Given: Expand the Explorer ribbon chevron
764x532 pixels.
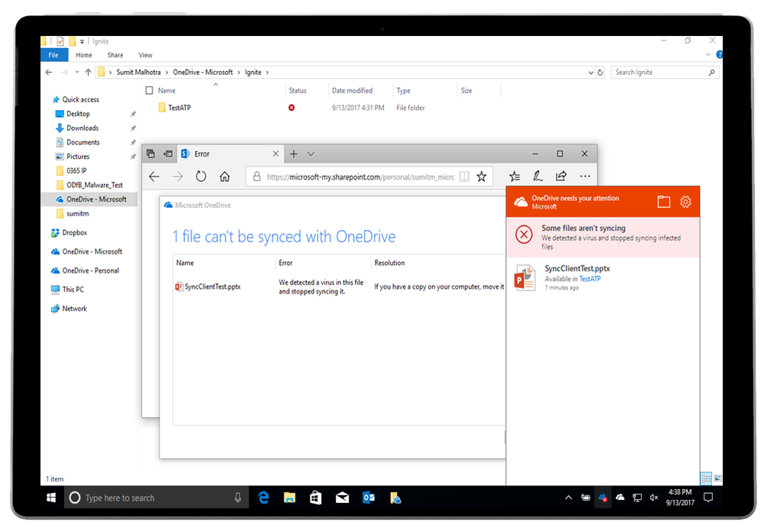Looking at the screenshot, I should [x=708, y=54].
